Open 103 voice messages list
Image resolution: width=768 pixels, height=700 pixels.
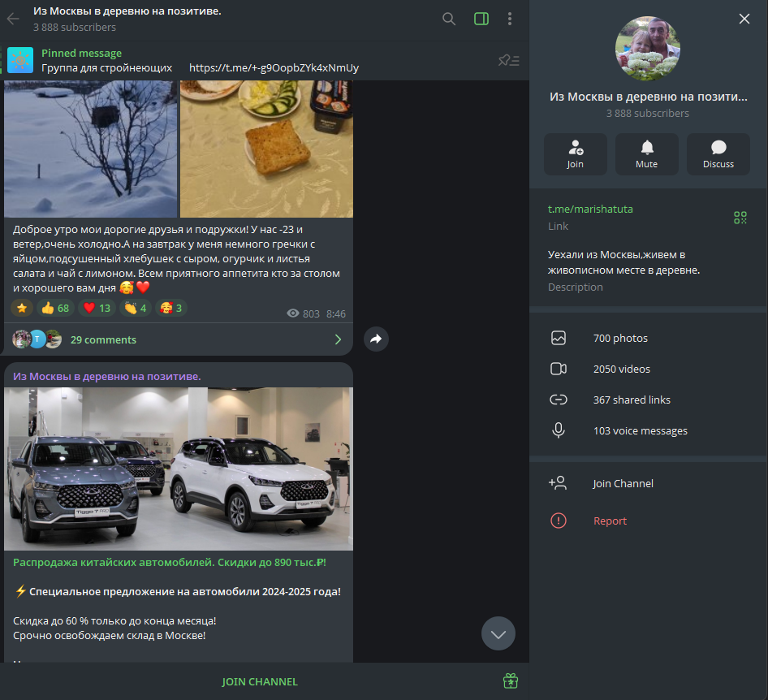click(x=648, y=430)
